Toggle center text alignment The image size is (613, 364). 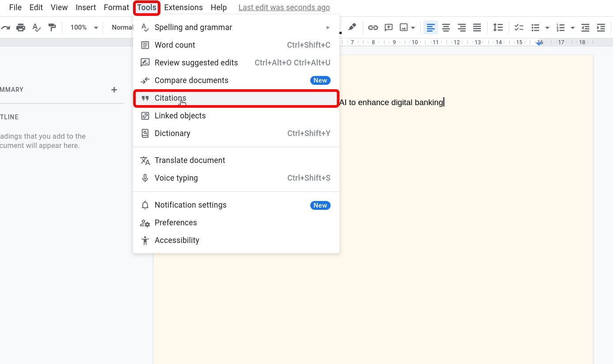(446, 27)
